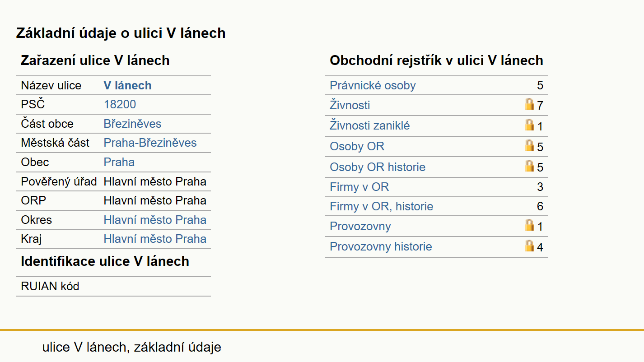This screenshot has height=362, width=644.
Task: Follow the Provozovny historie link
Action: click(381, 246)
